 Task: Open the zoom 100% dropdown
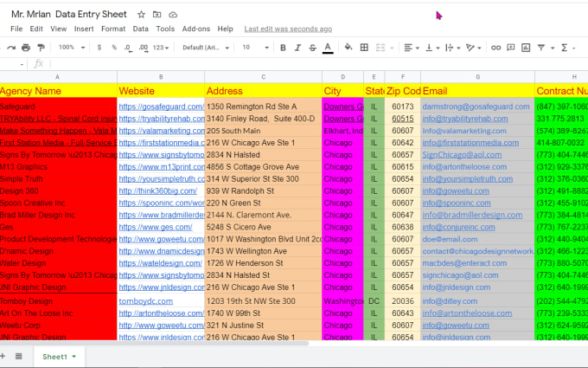click(72, 48)
